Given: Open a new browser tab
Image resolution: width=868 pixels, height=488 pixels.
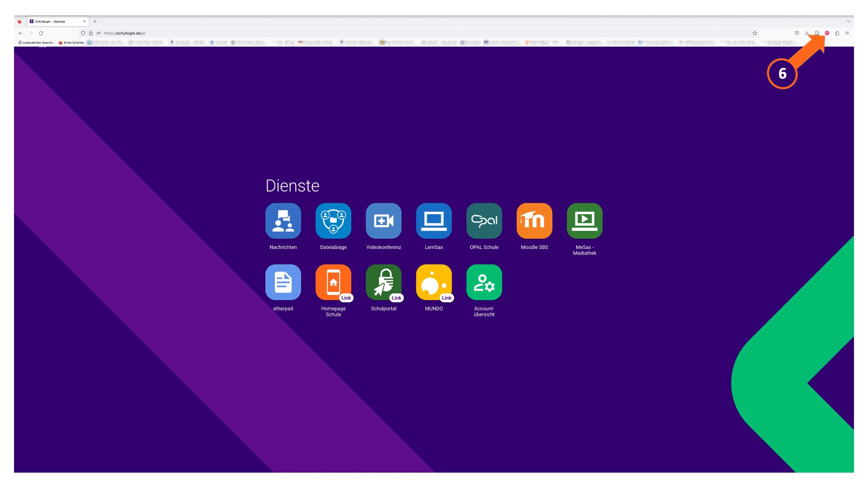Looking at the screenshot, I should [95, 21].
